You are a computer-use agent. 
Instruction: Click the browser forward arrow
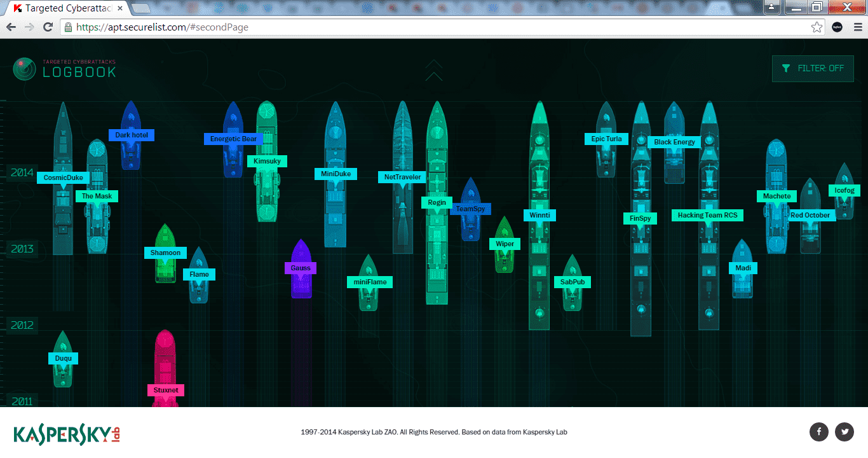pos(29,27)
